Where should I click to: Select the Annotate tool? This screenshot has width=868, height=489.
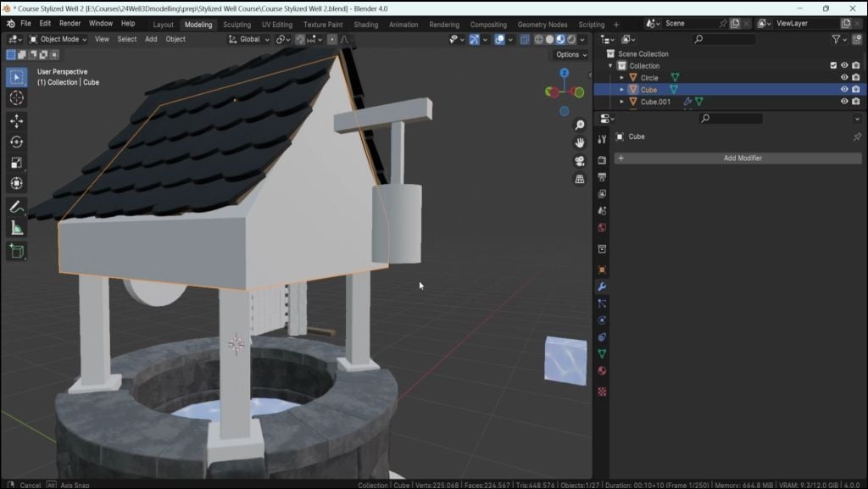coord(16,207)
